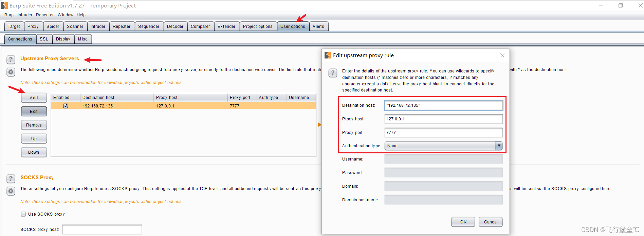Open the Help menu
644x236 pixels.
[81, 15]
